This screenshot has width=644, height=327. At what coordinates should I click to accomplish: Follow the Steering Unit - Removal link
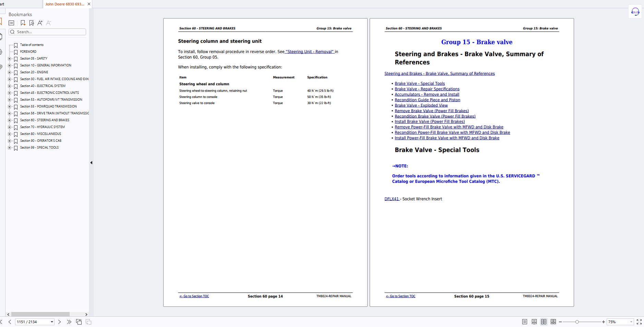[310, 52]
